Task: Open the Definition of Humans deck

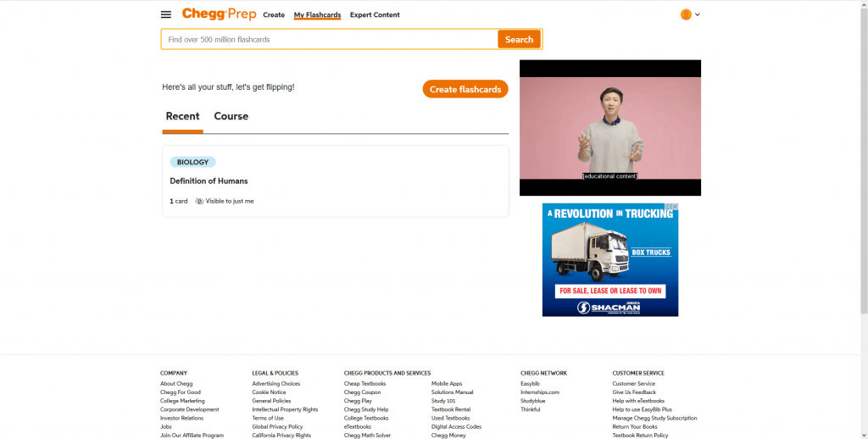Action: point(209,181)
